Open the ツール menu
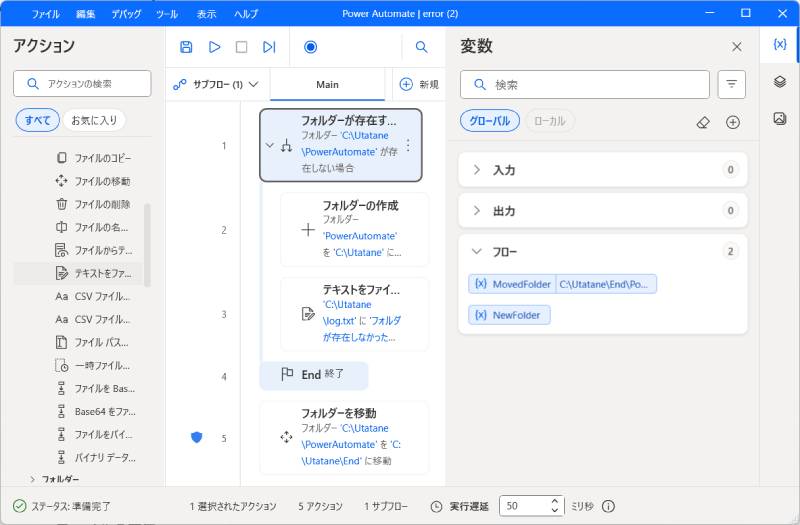The height and width of the screenshot is (525, 800). (x=167, y=14)
